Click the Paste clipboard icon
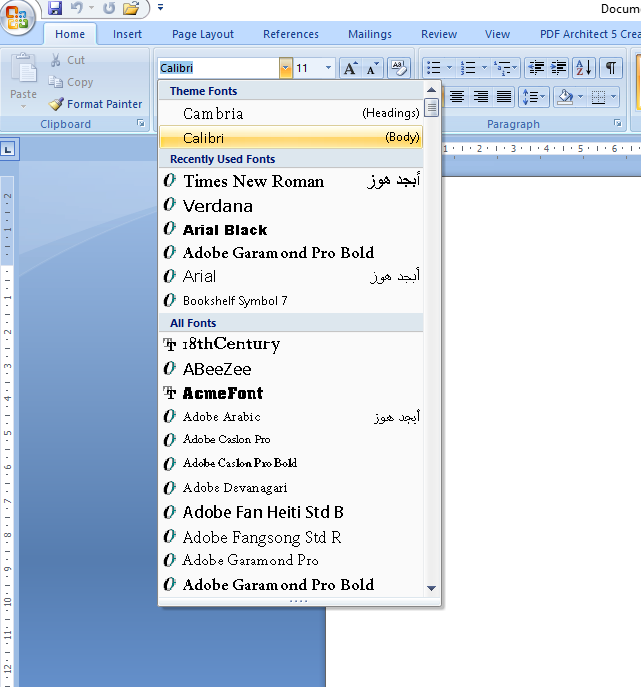 (x=24, y=69)
